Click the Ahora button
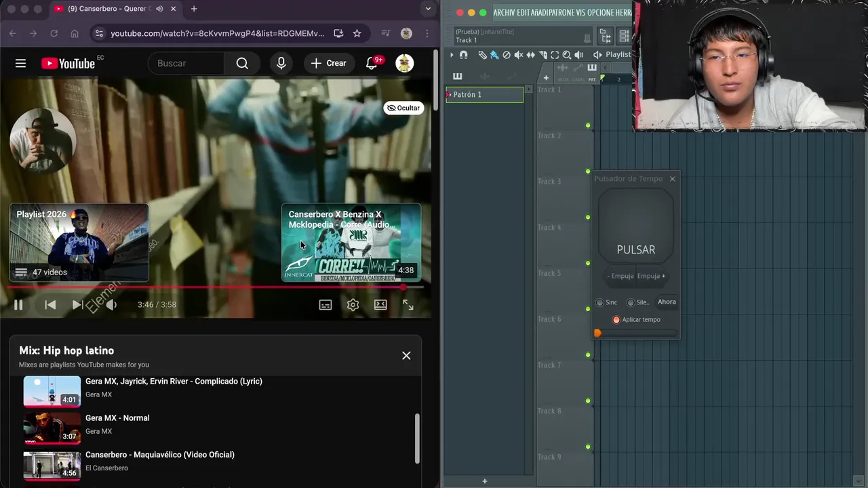The image size is (868, 488). click(667, 302)
